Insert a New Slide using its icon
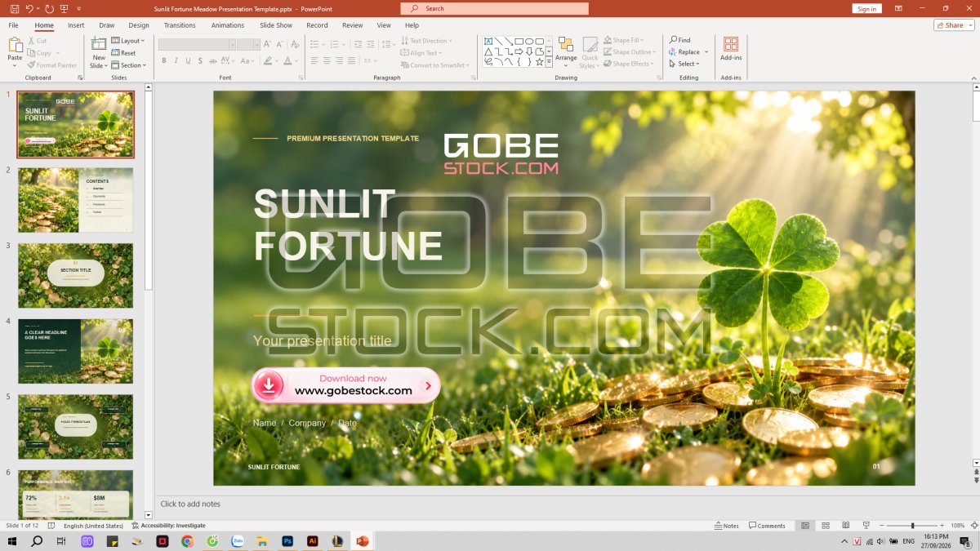 [99, 44]
